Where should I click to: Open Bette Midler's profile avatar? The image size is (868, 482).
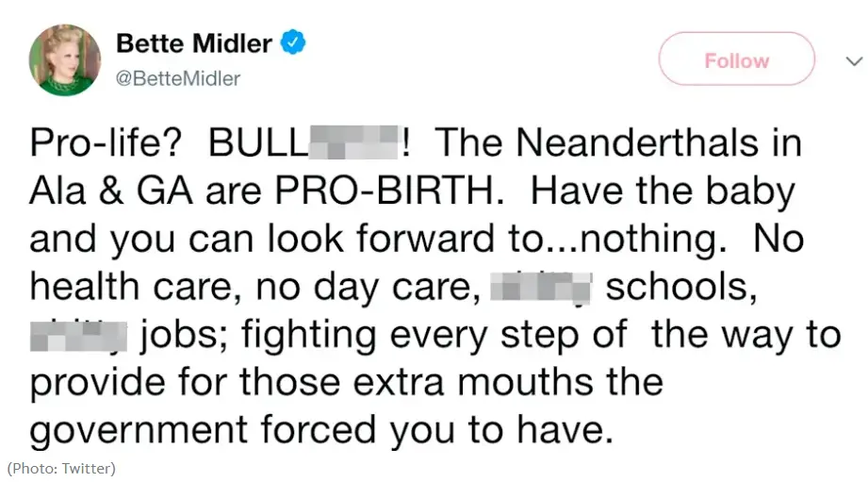pos(65,59)
